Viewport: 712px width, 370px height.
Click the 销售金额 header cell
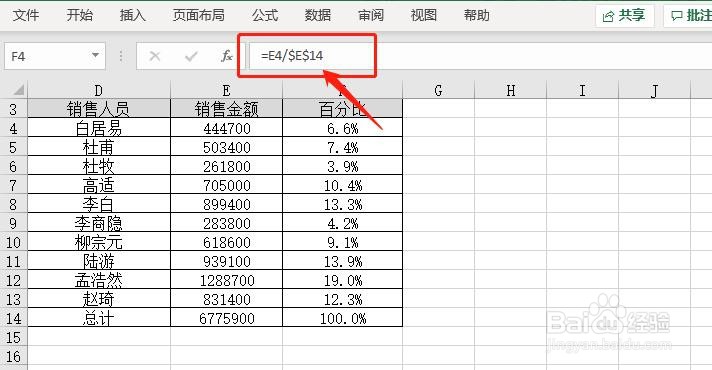(x=227, y=109)
